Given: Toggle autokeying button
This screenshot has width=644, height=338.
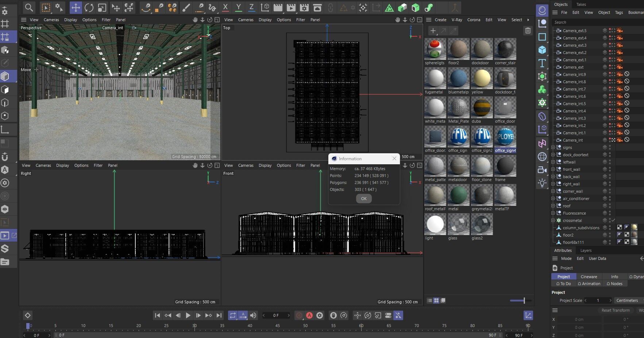Looking at the screenshot, I should point(309,315).
